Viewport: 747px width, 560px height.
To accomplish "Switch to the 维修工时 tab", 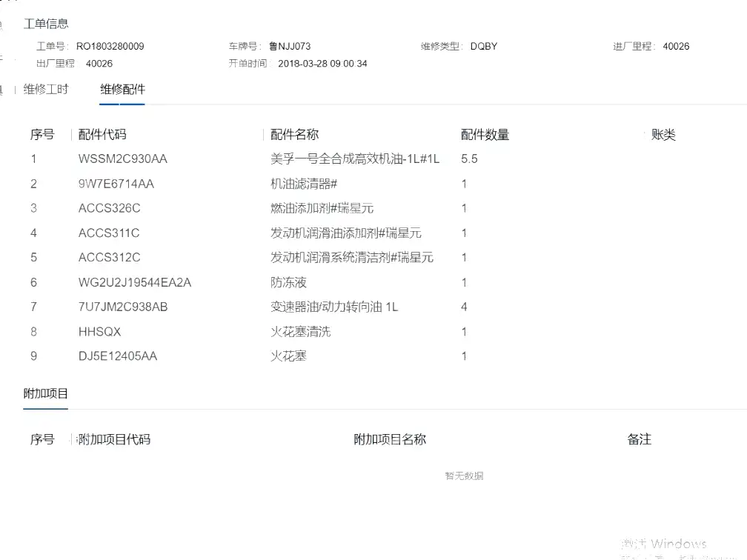I will [x=46, y=89].
